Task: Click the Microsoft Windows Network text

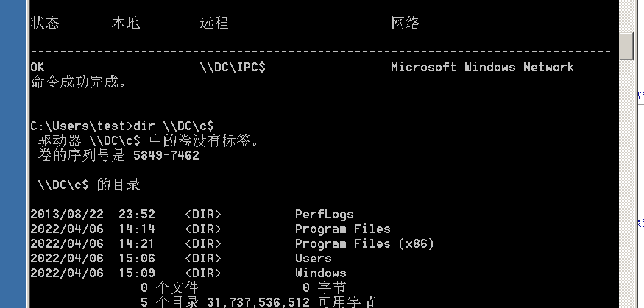Action: [x=482, y=67]
